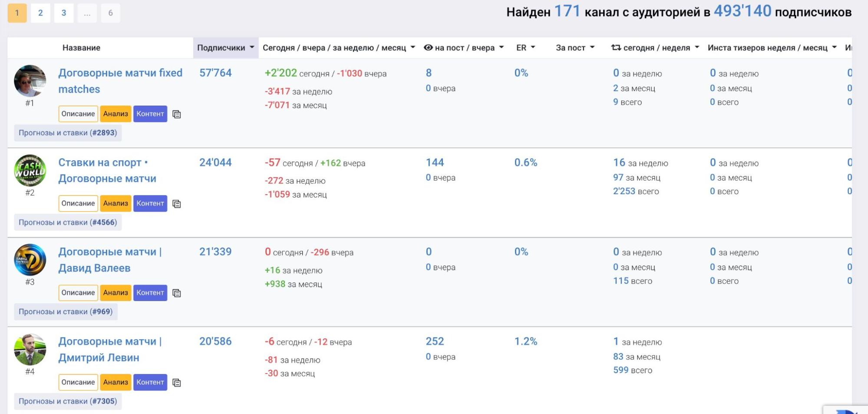Click the Давид Валеев channel avatar
This screenshot has height=414, width=868.
pos(30,260)
